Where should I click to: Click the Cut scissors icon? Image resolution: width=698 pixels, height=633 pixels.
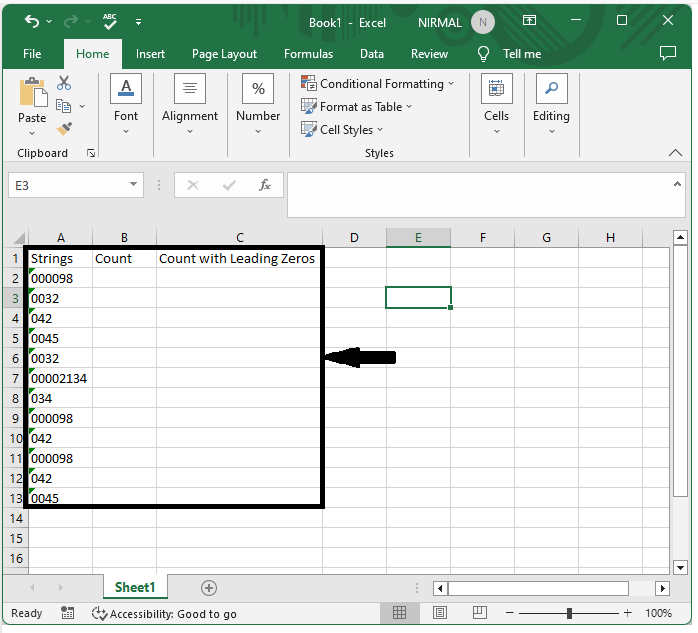click(x=64, y=83)
